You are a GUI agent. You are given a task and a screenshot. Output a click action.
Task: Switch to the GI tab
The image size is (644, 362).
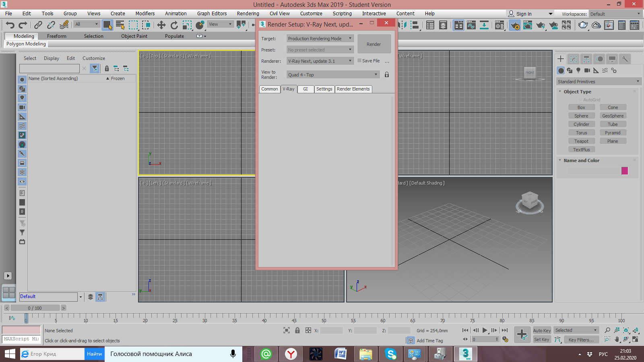pos(305,89)
